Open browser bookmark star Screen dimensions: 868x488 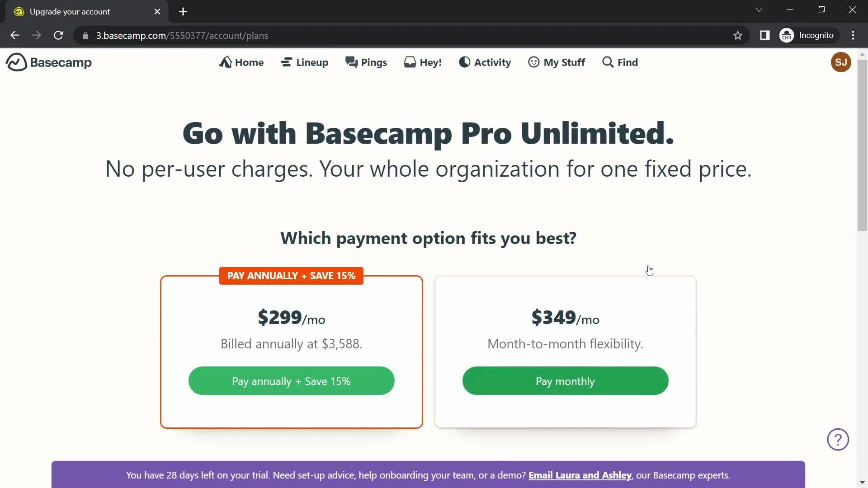tap(738, 35)
